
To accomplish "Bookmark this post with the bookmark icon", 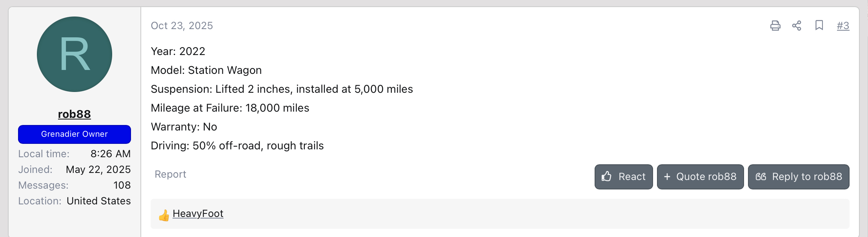I will (819, 26).
